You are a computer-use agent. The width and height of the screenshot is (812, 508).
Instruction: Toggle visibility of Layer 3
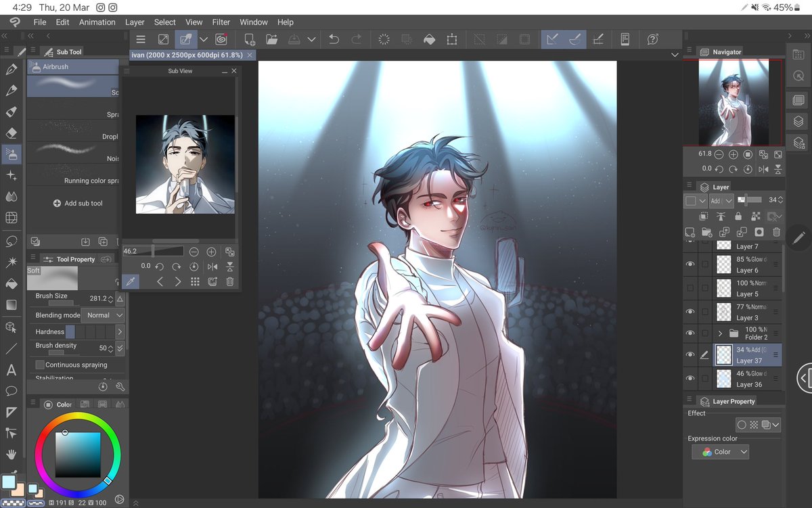691,312
